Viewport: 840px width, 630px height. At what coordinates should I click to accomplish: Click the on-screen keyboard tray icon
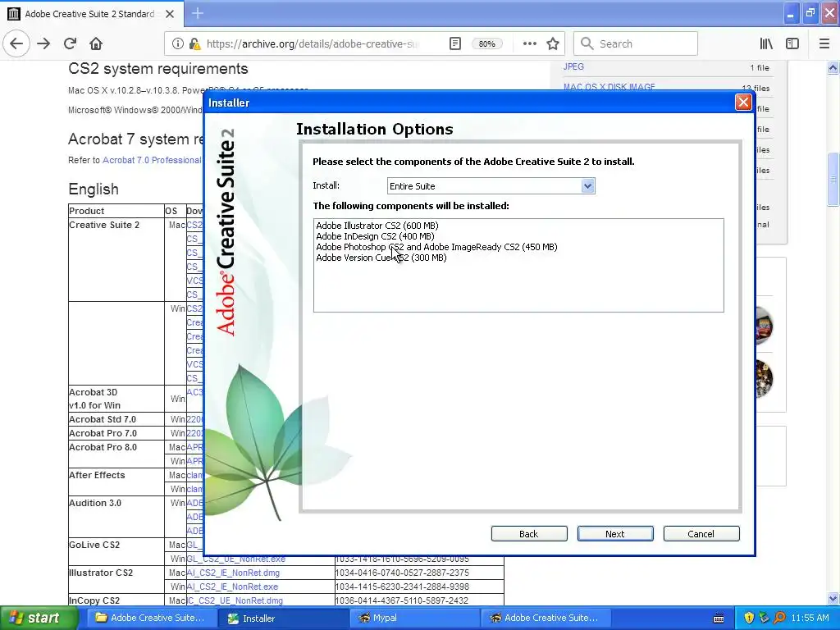pyautogui.click(x=719, y=619)
